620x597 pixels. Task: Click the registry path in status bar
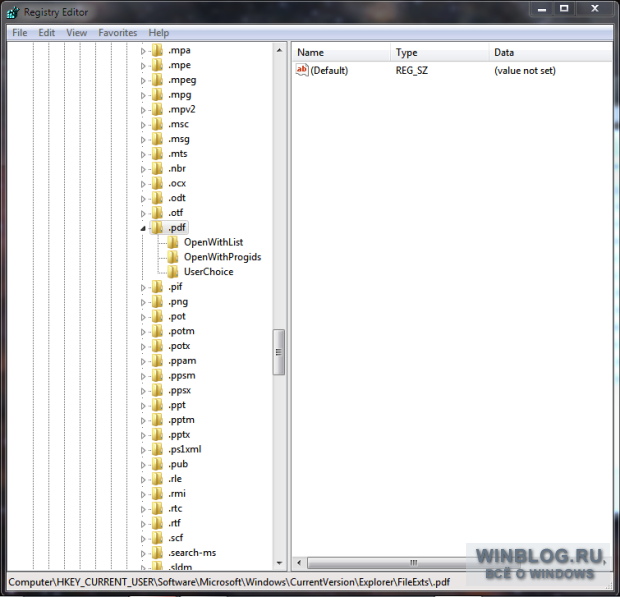click(229, 582)
